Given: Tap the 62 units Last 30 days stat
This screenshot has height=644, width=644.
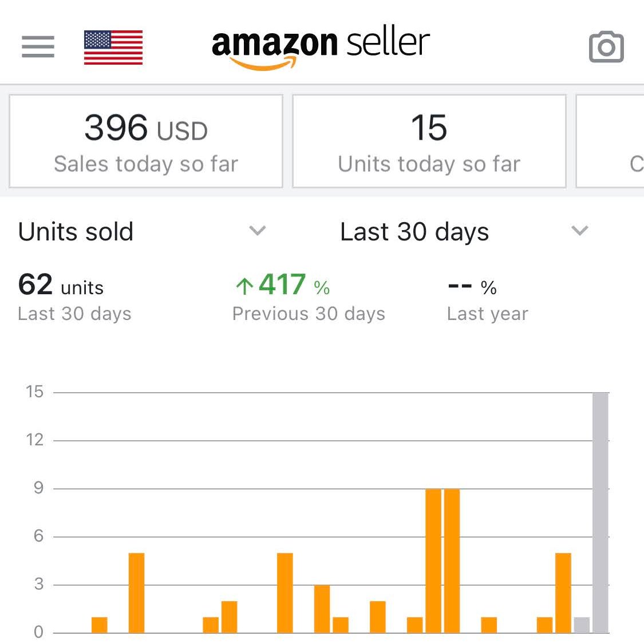Looking at the screenshot, I should 74,296.
